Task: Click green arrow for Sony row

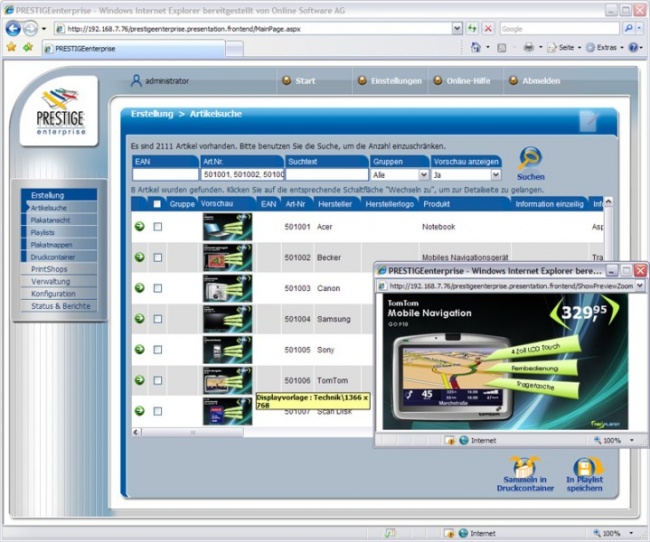Action: [140, 349]
